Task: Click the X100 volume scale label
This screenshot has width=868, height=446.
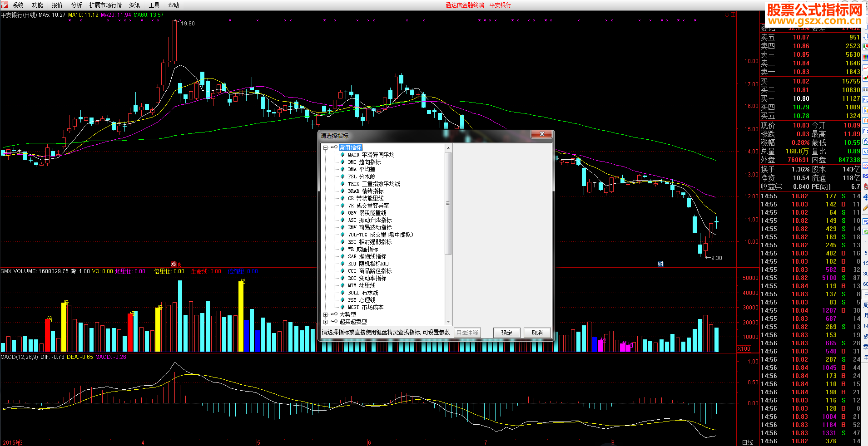Action: click(x=744, y=349)
